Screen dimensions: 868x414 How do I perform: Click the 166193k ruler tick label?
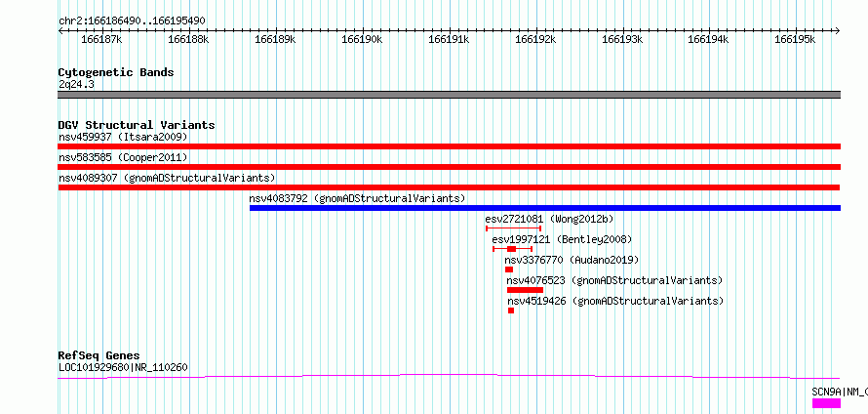(x=622, y=40)
